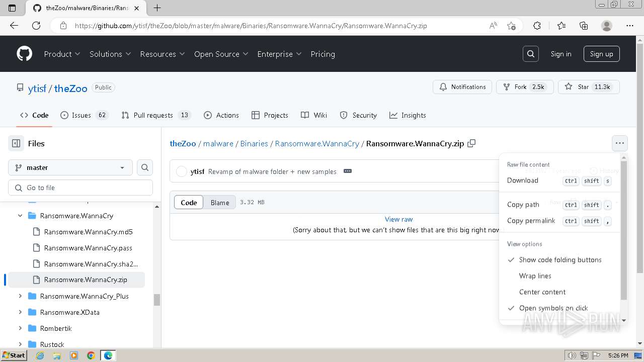Click the volume icon in system tray

pyautogui.click(x=572, y=355)
